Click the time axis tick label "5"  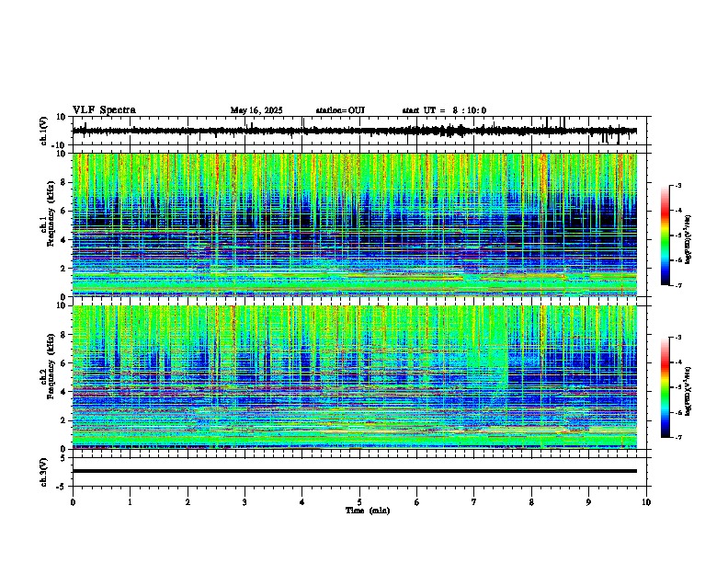tap(359, 502)
